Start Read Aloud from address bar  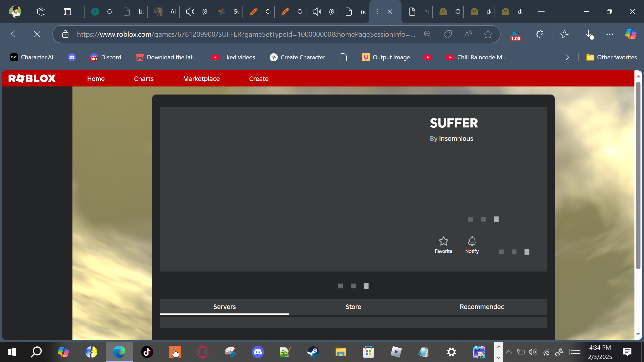click(468, 34)
